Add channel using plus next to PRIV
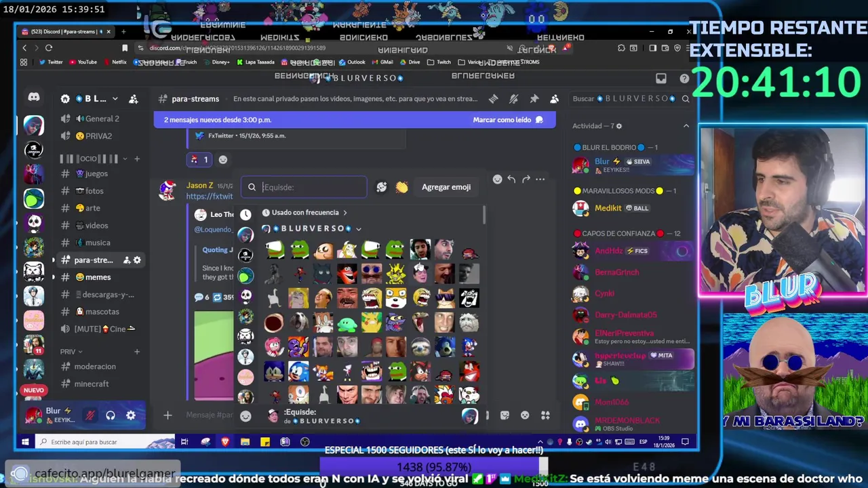The height and width of the screenshot is (488, 868). pos(137,352)
